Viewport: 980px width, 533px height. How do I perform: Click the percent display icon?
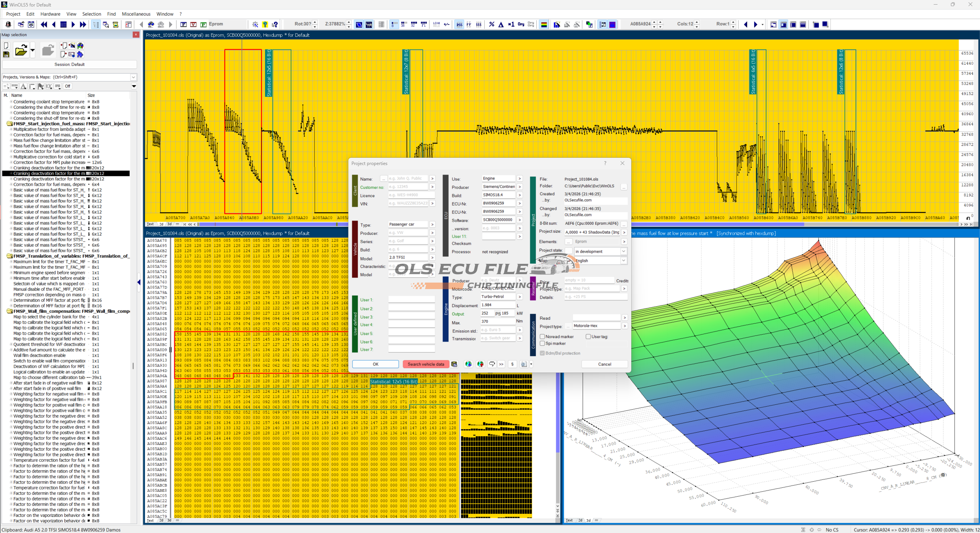492,25
